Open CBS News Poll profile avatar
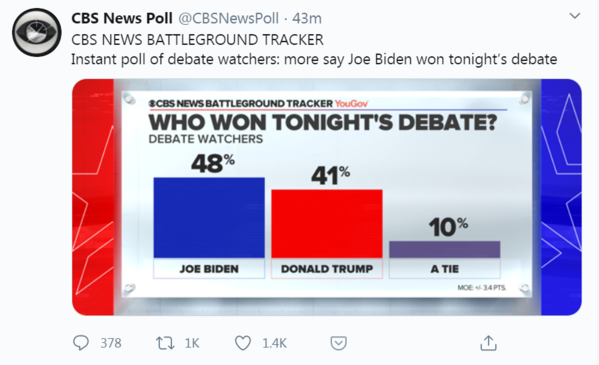 coord(37,32)
